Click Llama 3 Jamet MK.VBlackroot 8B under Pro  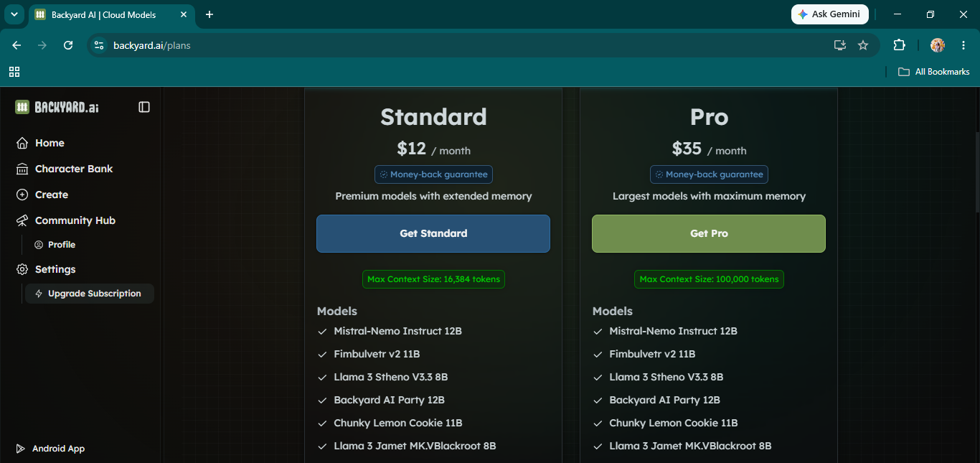click(690, 446)
